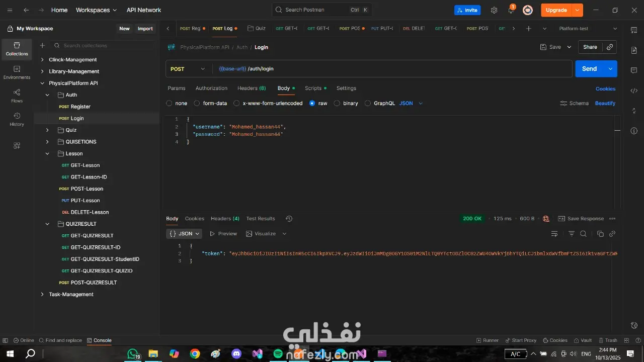Open the Flows sidebar panel
644x362 pixels.
tap(17, 96)
